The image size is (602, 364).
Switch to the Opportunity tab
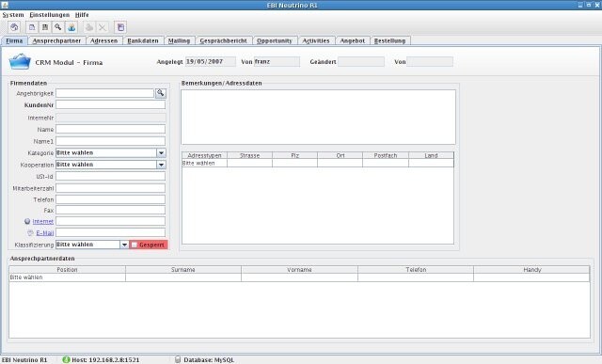tap(275, 40)
